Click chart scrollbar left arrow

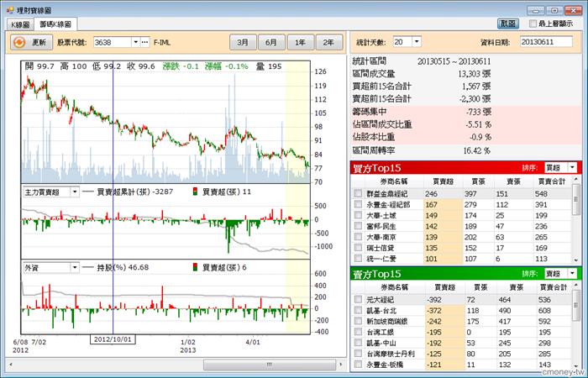coord(10,365)
